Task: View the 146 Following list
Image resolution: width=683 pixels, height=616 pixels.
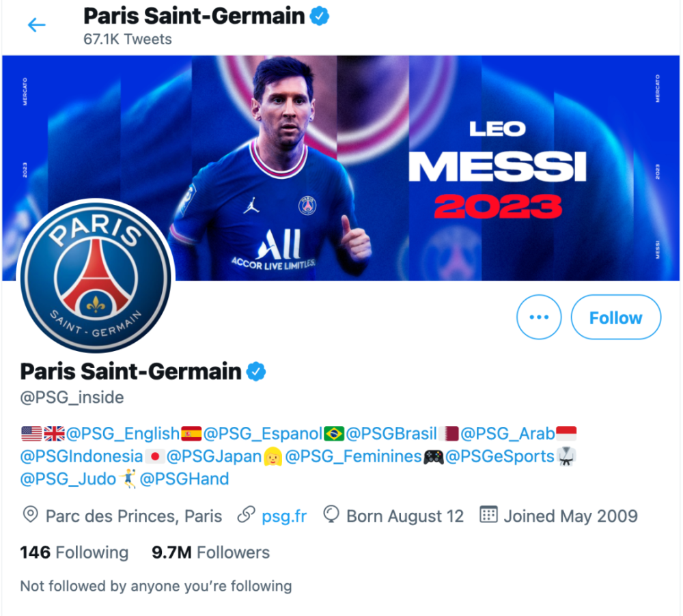Action: (74, 552)
